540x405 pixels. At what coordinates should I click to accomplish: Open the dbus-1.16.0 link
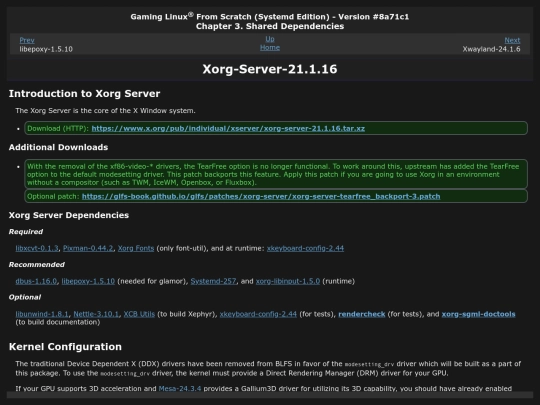point(36,281)
